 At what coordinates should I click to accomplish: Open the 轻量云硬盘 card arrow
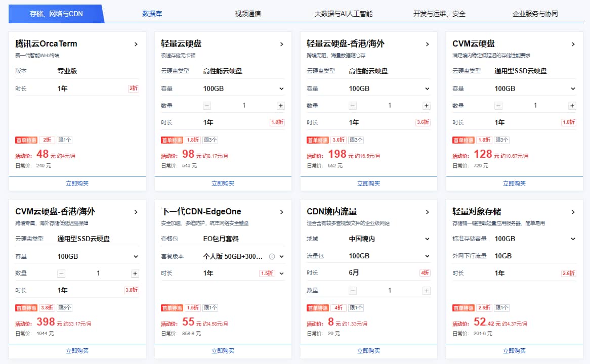click(x=281, y=44)
